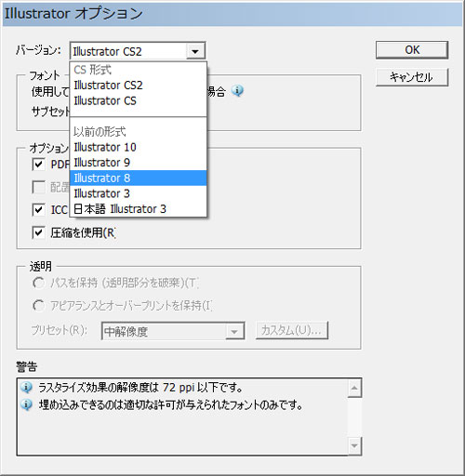Viewport: 465px width, 476px height.
Task: Click the first warning info icon
Action: [26, 388]
